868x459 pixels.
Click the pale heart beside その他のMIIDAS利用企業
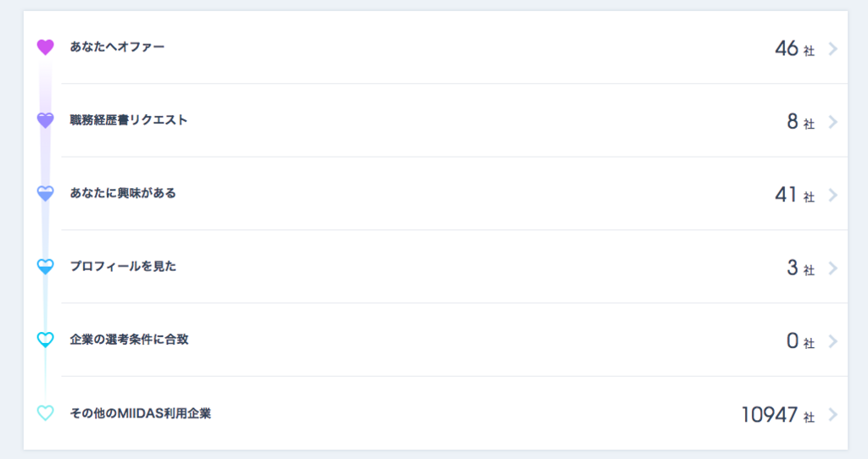pyautogui.click(x=46, y=413)
